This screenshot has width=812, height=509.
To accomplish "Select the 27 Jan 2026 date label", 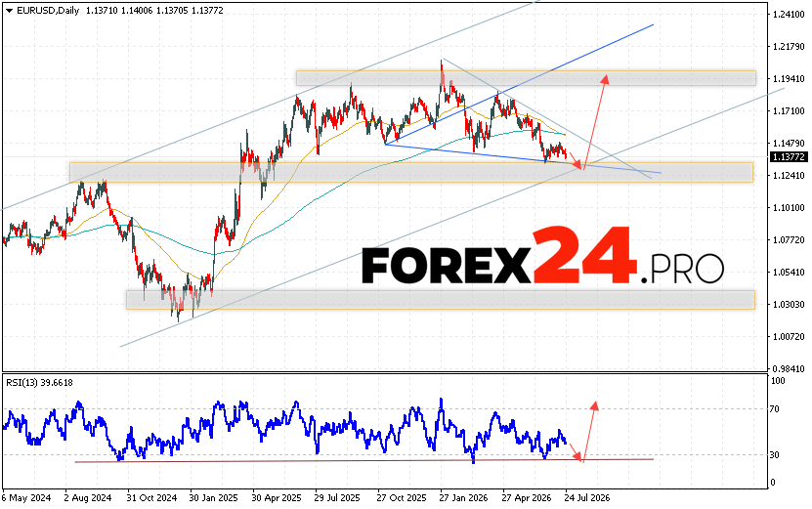I will point(463,498).
